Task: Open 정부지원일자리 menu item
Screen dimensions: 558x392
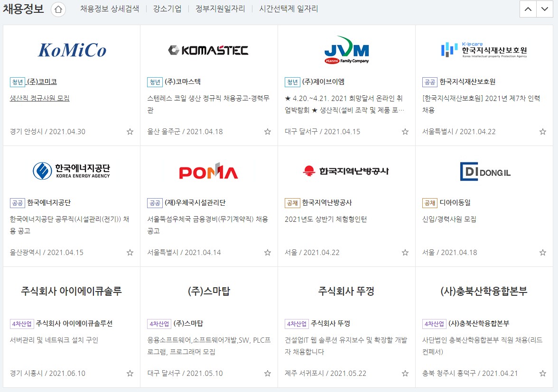Action: 220,9
